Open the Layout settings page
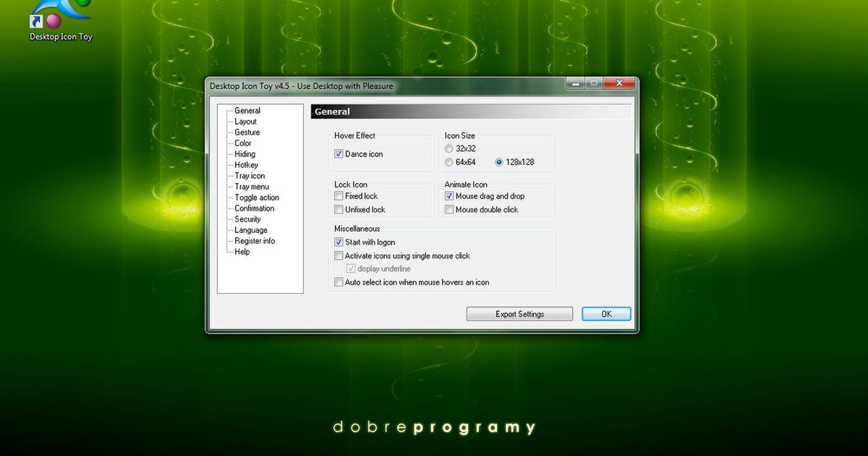The width and height of the screenshot is (868, 456). click(x=244, y=121)
